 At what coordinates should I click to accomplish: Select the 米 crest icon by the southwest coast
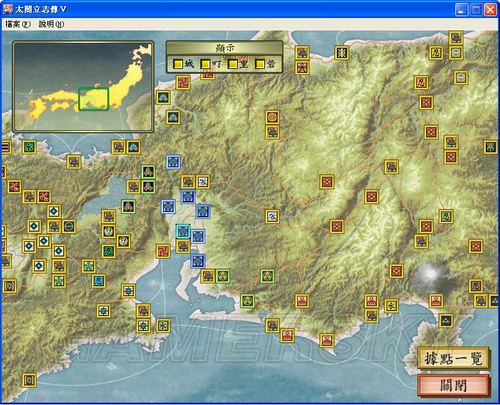click(x=163, y=325)
